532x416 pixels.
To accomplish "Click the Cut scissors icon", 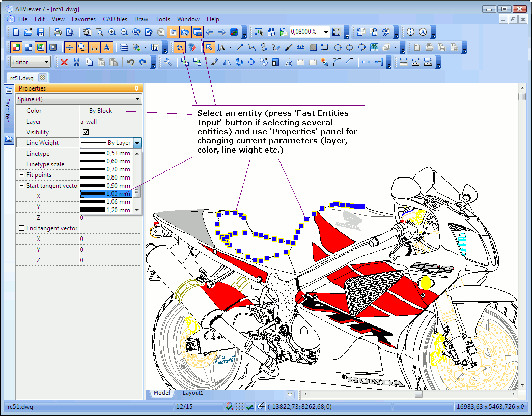I will tap(76, 62).
